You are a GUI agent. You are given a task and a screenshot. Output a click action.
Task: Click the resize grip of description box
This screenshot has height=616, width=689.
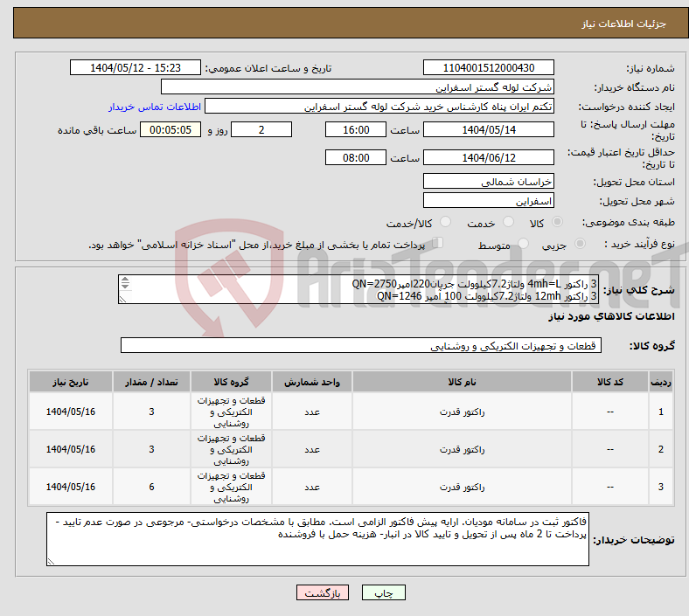click(x=122, y=300)
